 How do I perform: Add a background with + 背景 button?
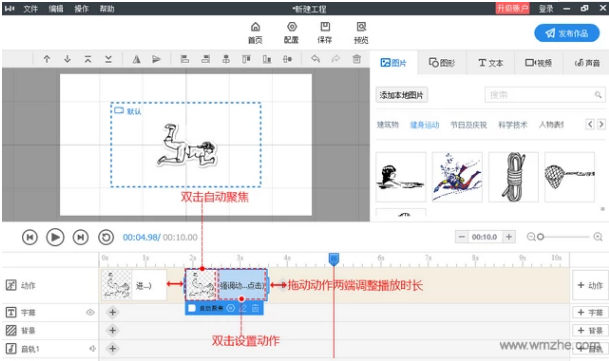tap(590, 330)
